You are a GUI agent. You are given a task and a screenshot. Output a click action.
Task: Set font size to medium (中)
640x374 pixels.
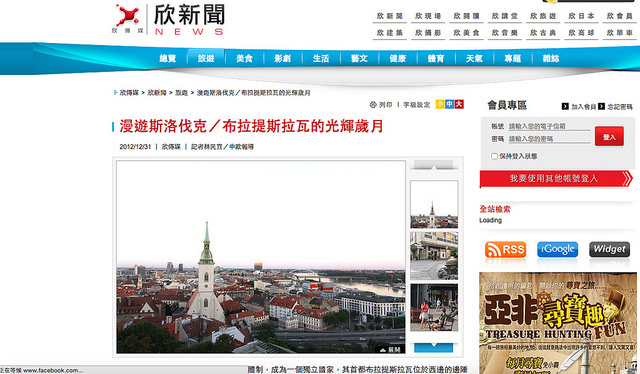coord(449,104)
